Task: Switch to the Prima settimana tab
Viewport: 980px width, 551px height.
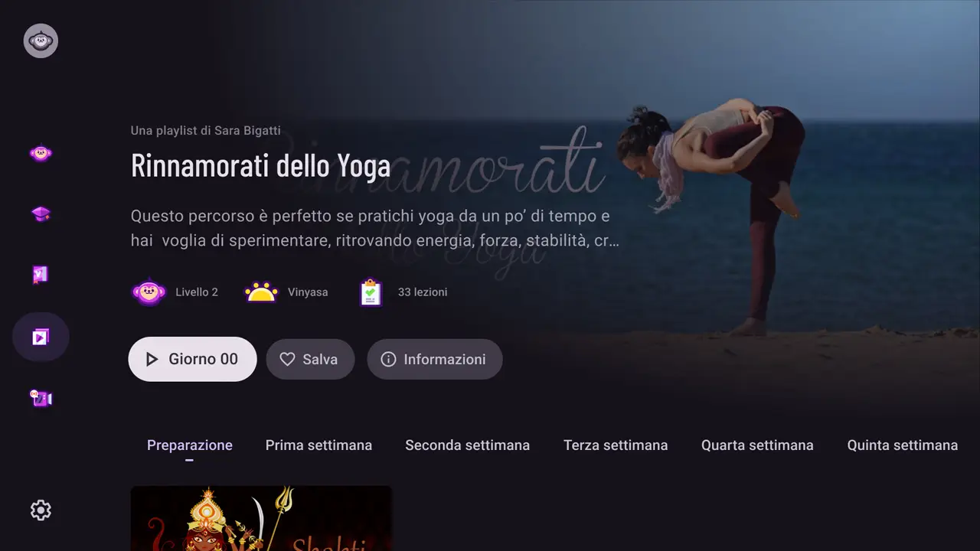Action: pos(318,445)
